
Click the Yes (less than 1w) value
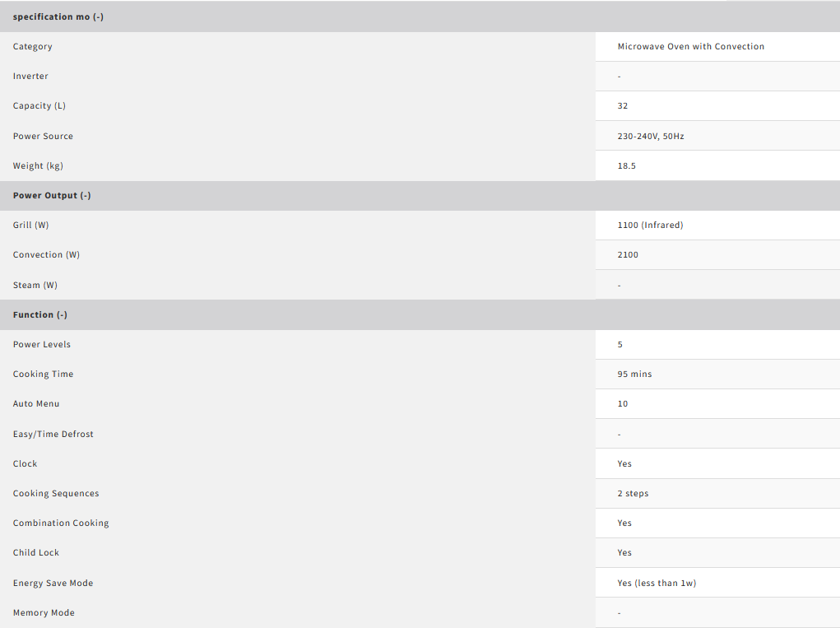coord(657,583)
